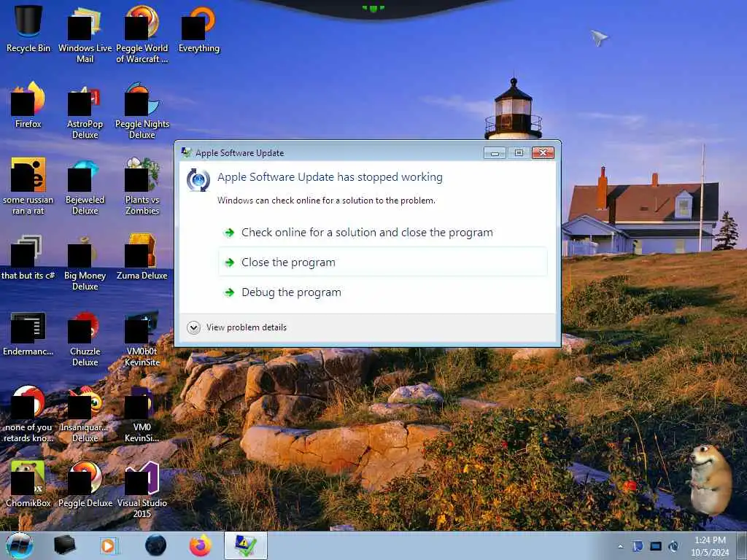This screenshot has width=747, height=560.
Task: Click the blue flag tray icon
Action: [638, 546]
